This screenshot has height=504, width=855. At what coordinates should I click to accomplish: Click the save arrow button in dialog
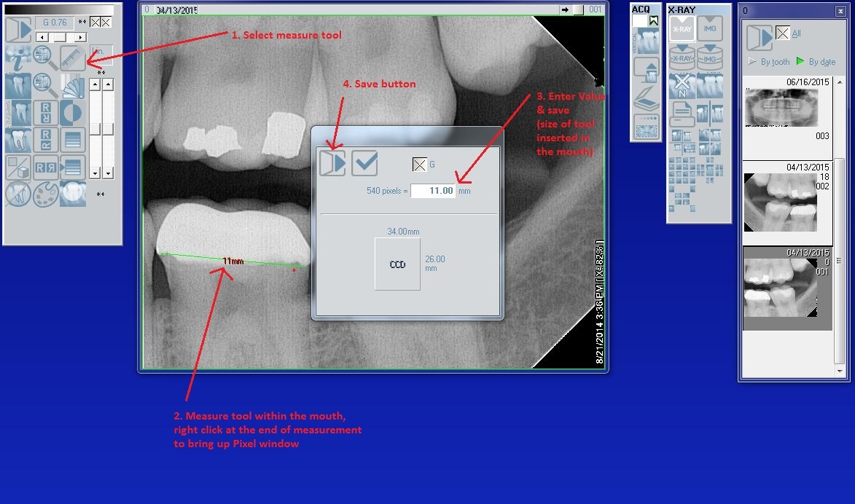pos(332,163)
